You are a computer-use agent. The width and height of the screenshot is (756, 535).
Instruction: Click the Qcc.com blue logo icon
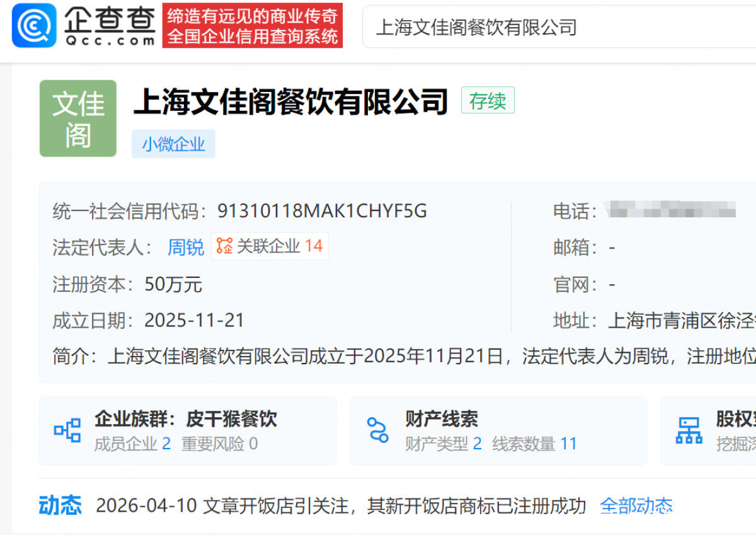tap(34, 26)
